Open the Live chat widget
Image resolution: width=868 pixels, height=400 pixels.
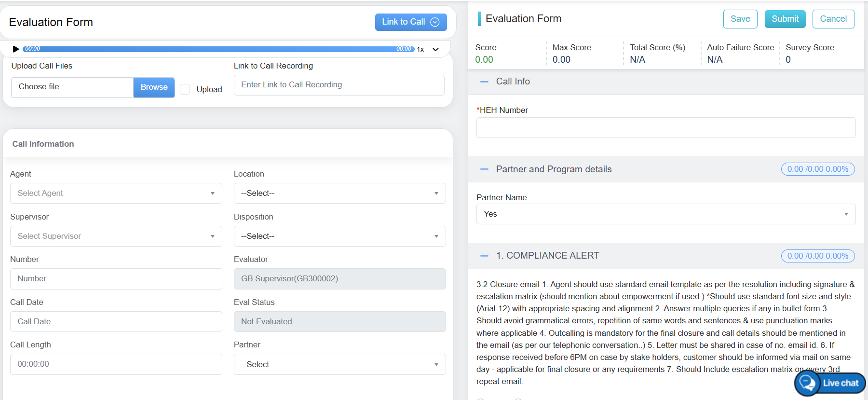[830, 383]
